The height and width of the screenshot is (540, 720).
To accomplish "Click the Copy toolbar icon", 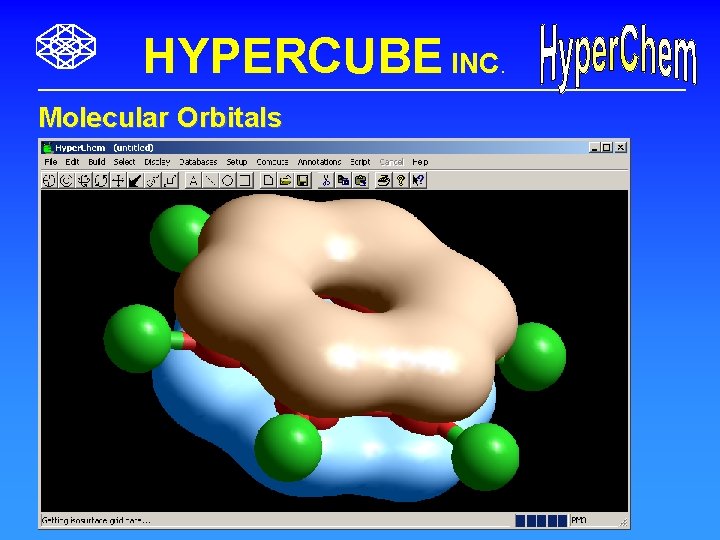I will click(x=343, y=180).
